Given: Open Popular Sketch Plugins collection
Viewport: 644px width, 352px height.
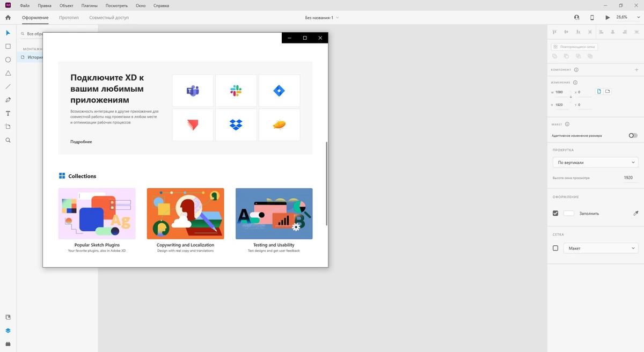Looking at the screenshot, I should 97,220.
